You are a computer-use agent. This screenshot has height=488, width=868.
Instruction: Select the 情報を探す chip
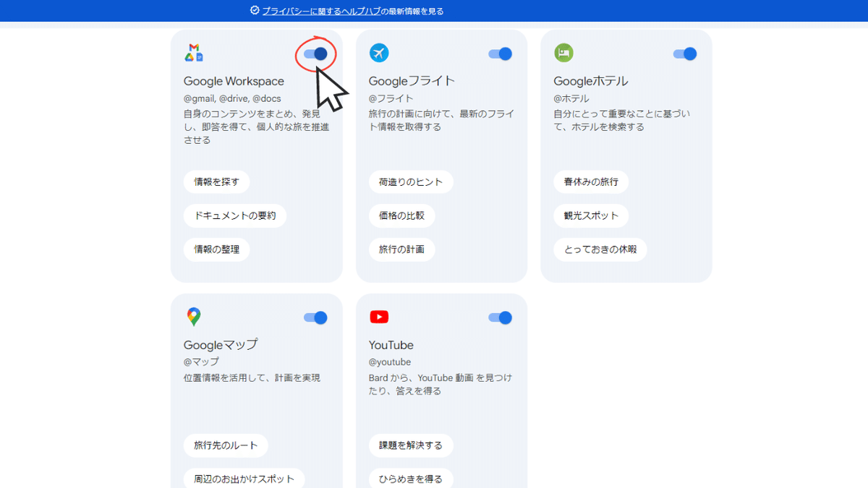click(x=216, y=181)
